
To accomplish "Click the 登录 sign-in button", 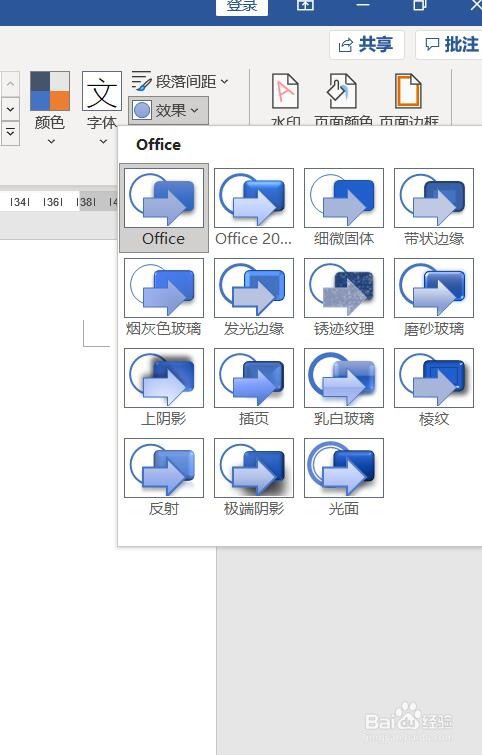I will (242, 6).
